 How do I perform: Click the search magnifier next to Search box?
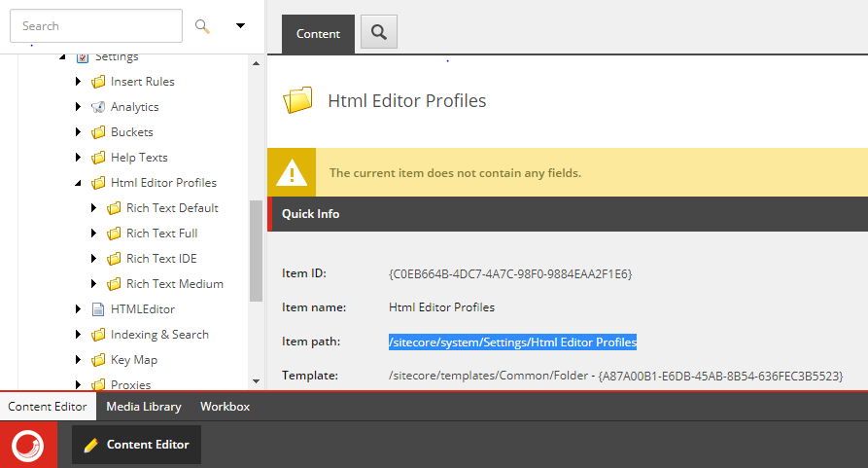[202, 26]
